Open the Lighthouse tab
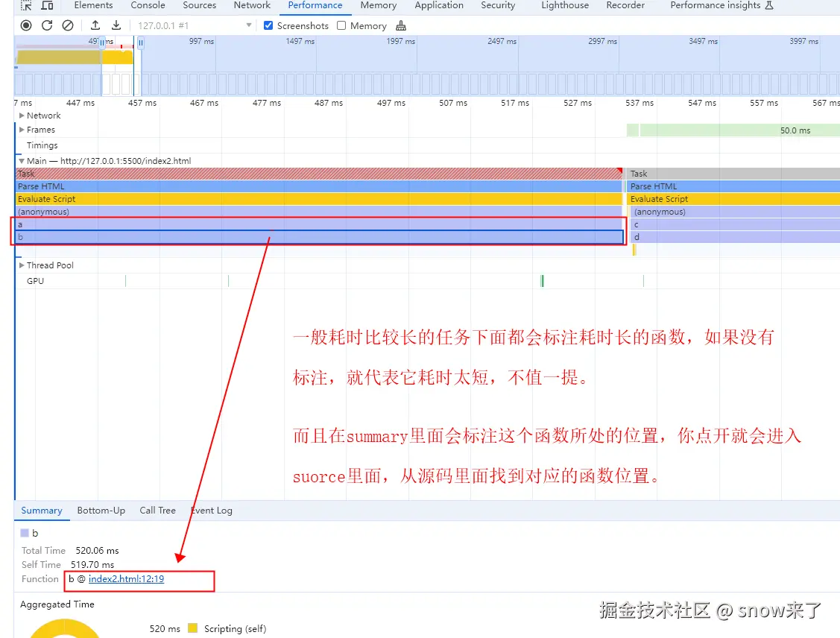Image resolution: width=840 pixels, height=638 pixels. 565,5
